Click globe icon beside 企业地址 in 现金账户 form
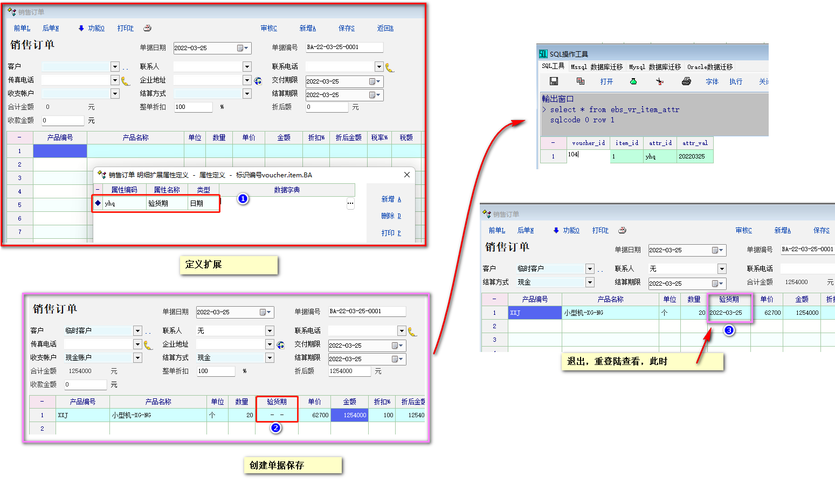The height and width of the screenshot is (504, 835). pos(281,344)
